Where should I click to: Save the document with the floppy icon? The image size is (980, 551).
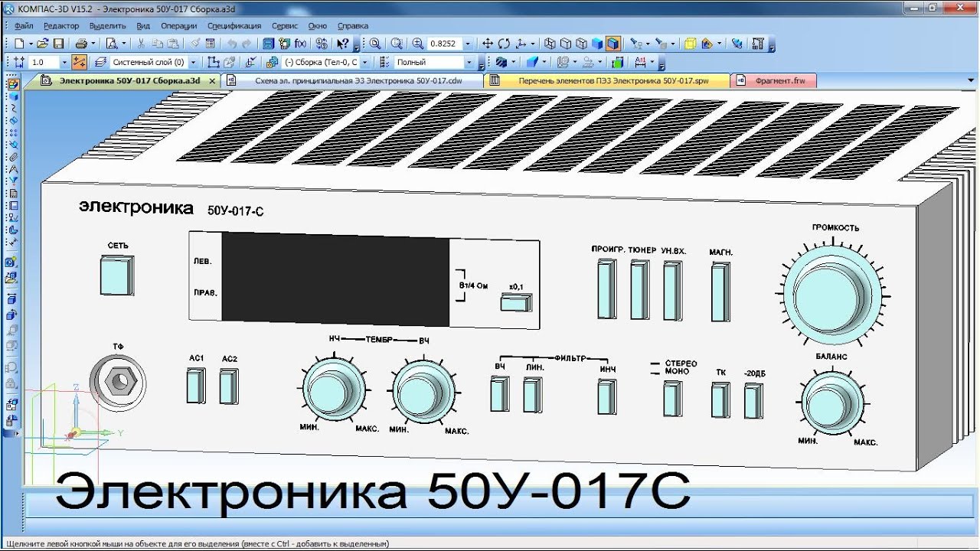click(58, 44)
